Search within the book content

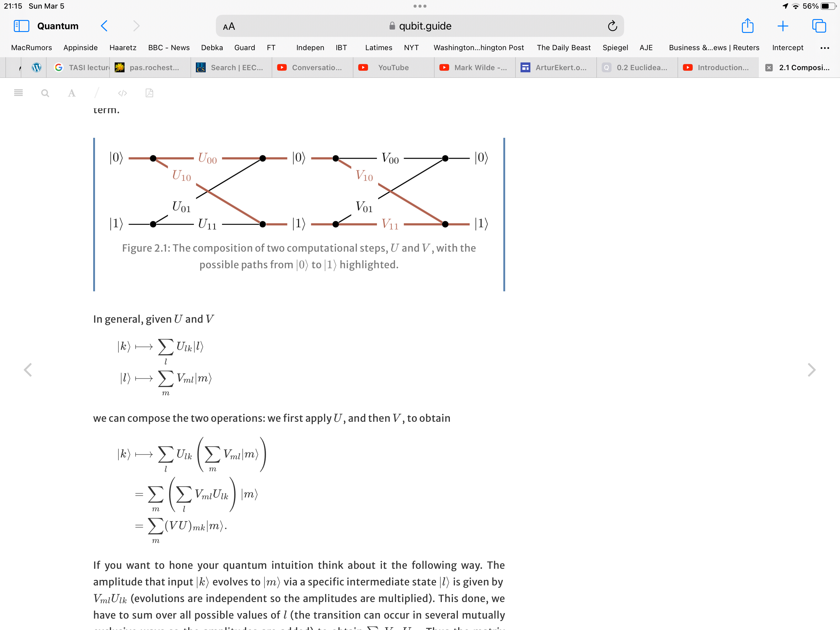click(45, 93)
